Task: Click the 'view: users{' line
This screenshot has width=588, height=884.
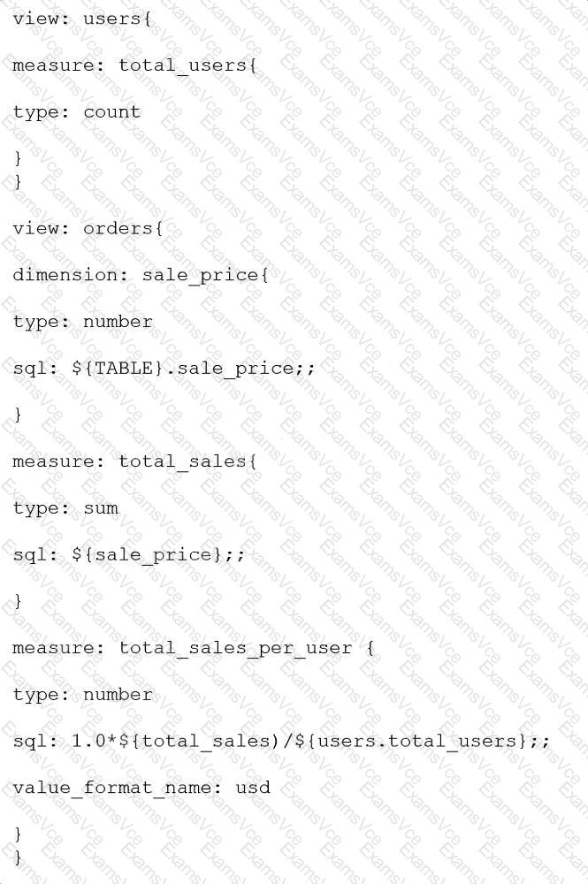Action: (81, 19)
